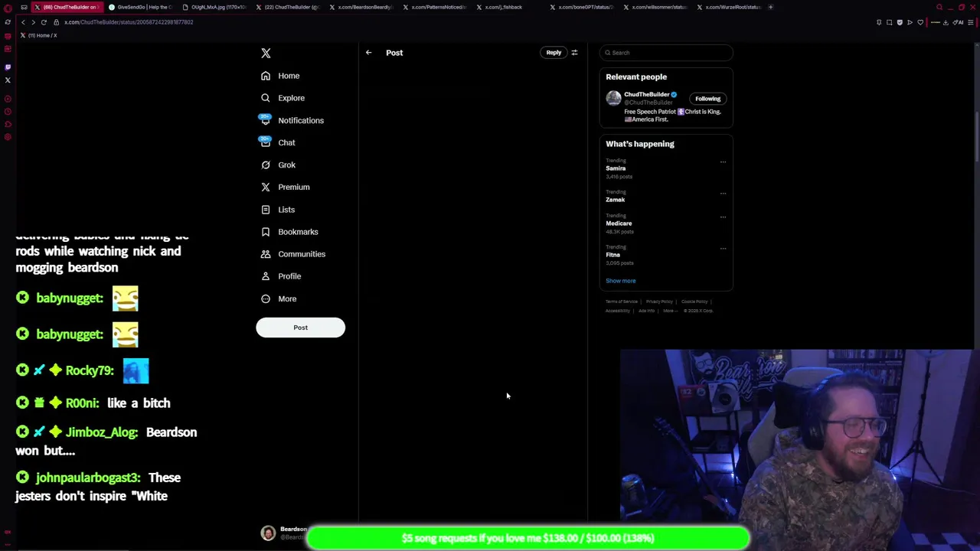Open Communities in sidebar
This screenshot has height=551, width=980.
point(292,253)
